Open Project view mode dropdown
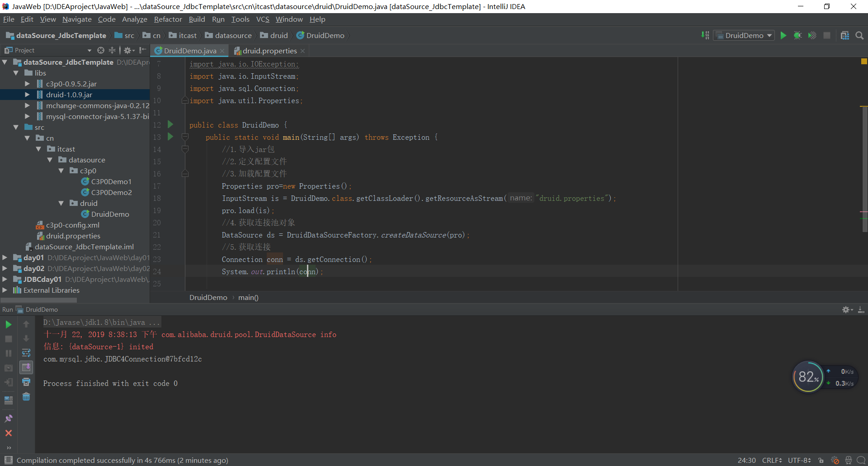The height and width of the screenshot is (466, 868). pyautogui.click(x=89, y=50)
